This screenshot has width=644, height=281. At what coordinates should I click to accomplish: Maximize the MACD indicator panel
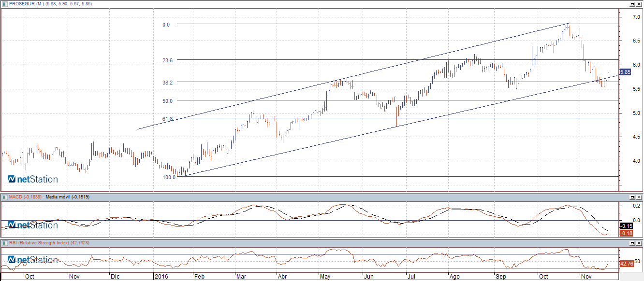[632, 197]
